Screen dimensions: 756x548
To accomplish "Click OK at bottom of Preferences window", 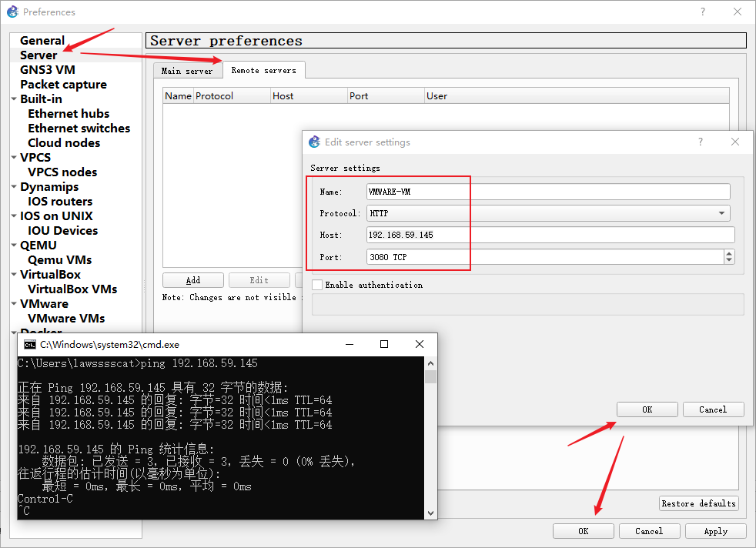I will point(584,530).
